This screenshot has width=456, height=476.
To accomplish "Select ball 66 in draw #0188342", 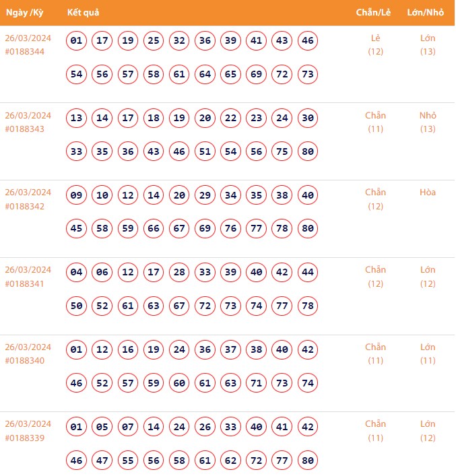I will pyautogui.click(x=154, y=228).
